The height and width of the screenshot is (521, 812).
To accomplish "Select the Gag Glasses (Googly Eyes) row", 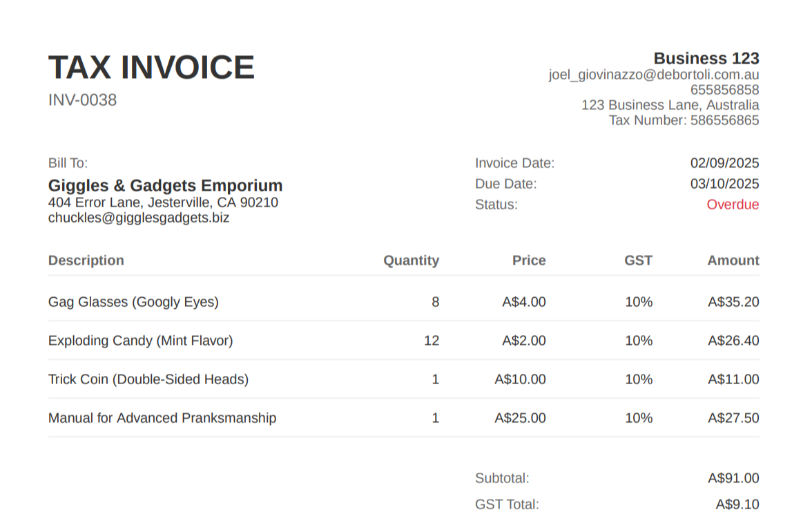I will [133, 302].
